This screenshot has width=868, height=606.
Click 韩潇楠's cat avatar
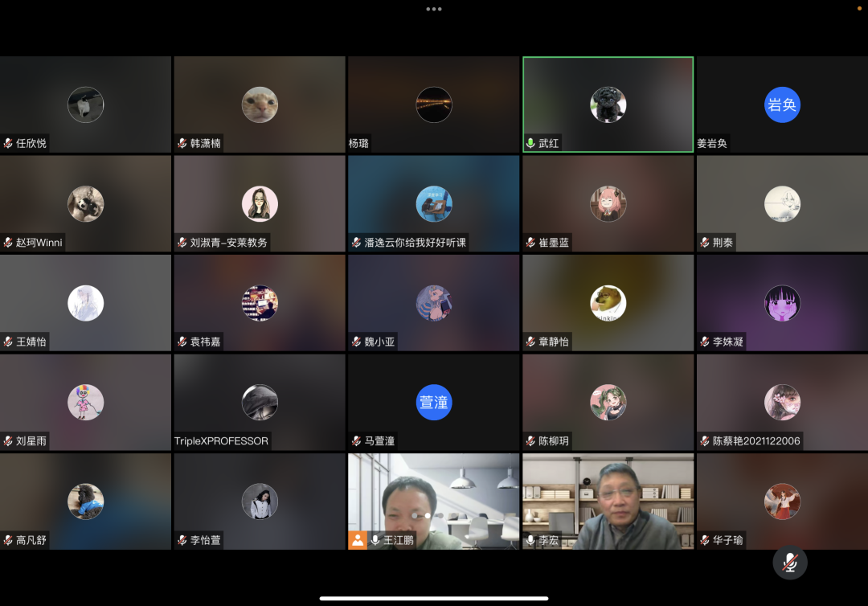tap(260, 104)
